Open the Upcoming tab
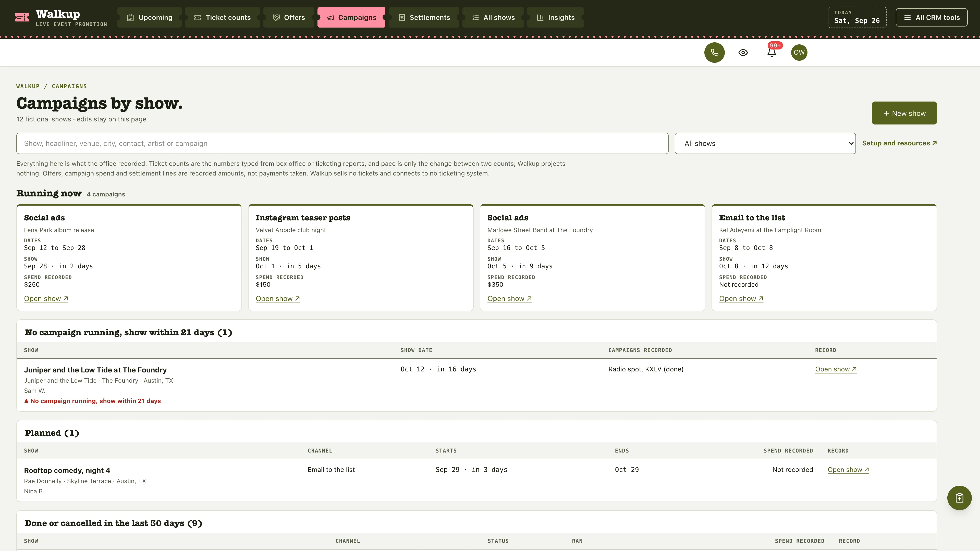 pyautogui.click(x=150, y=18)
